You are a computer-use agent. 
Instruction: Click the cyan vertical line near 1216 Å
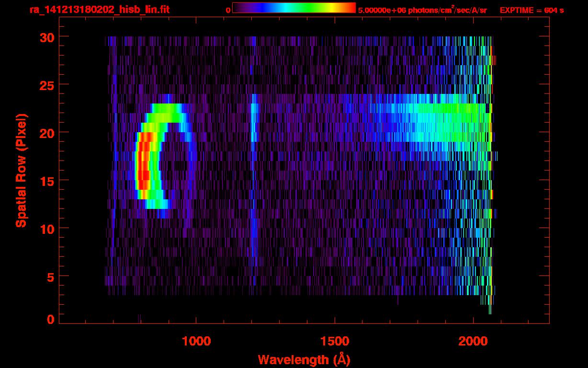click(x=254, y=118)
